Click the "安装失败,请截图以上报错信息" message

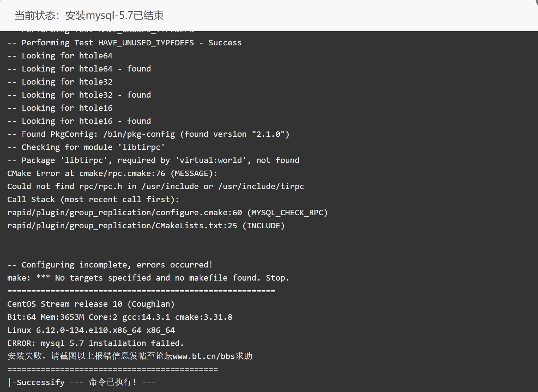89,356
